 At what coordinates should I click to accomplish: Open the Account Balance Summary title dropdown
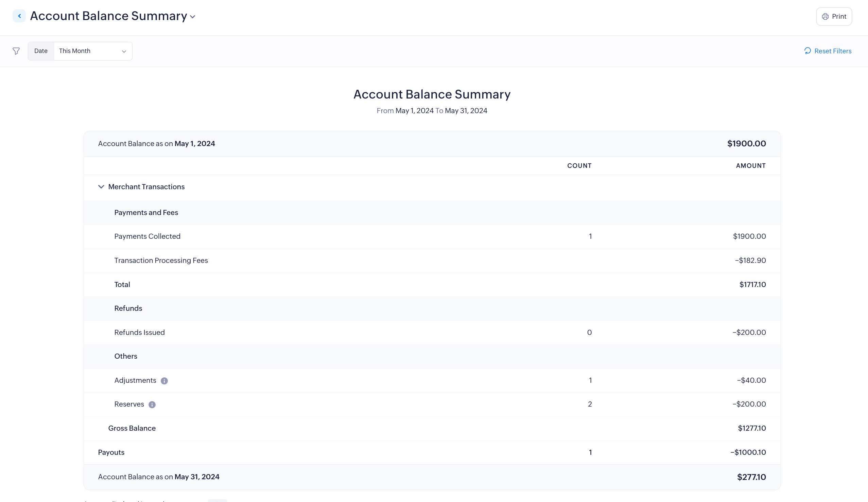tap(193, 17)
